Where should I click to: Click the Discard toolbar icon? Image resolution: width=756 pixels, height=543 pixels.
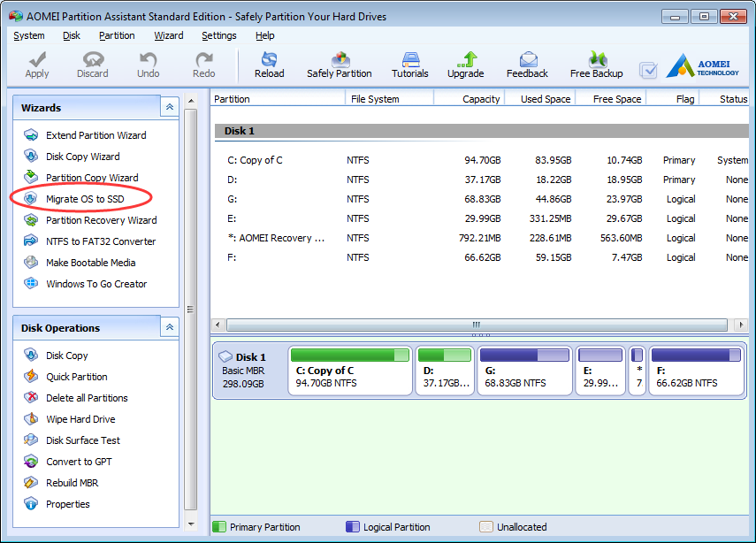pyautogui.click(x=93, y=65)
